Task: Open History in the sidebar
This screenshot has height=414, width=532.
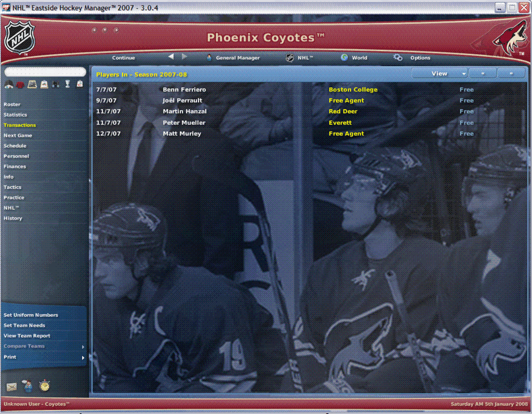Action: (13, 218)
